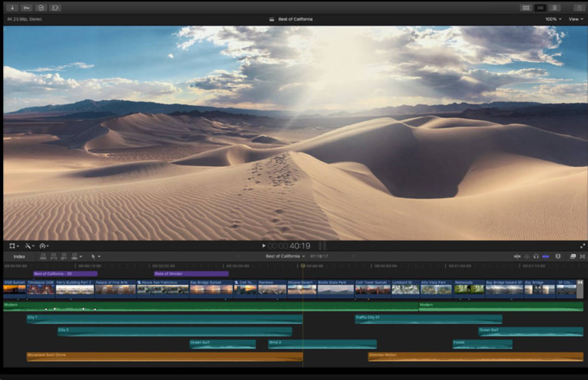
Task: Play the video with the play button
Action: click(x=264, y=246)
